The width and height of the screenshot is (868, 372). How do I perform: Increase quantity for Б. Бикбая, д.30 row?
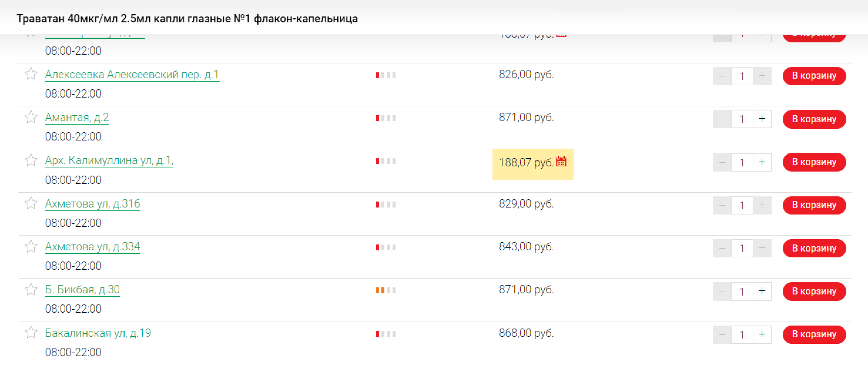(x=762, y=291)
